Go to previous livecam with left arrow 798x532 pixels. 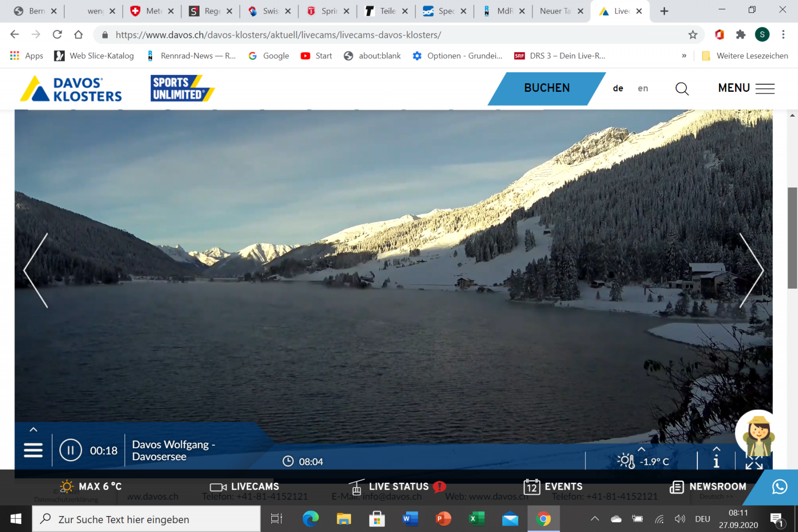36,270
